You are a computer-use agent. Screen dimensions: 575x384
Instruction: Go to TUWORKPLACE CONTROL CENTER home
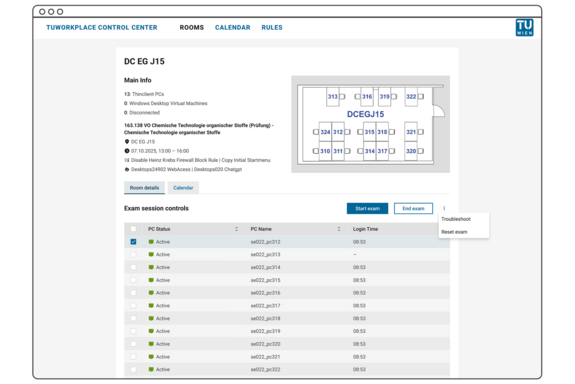click(x=102, y=28)
